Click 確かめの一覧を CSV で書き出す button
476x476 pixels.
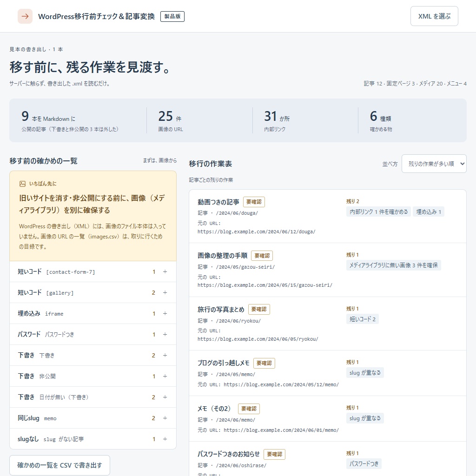[59, 465]
